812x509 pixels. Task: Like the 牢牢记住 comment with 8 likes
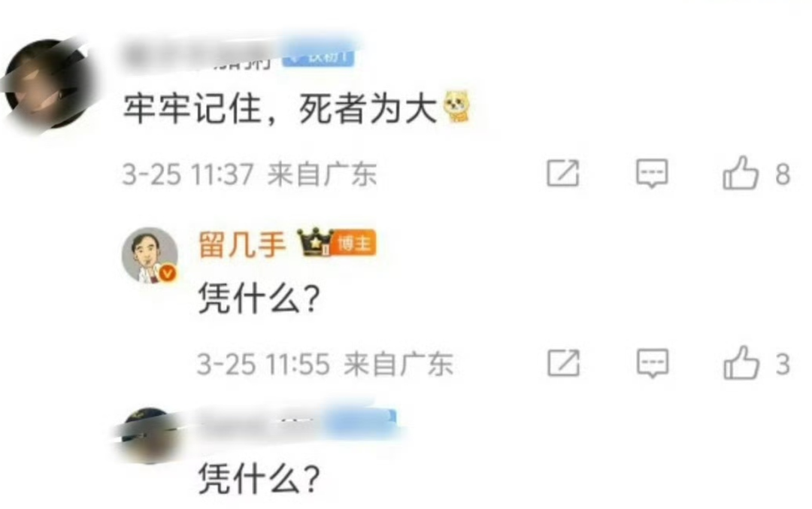(x=741, y=174)
